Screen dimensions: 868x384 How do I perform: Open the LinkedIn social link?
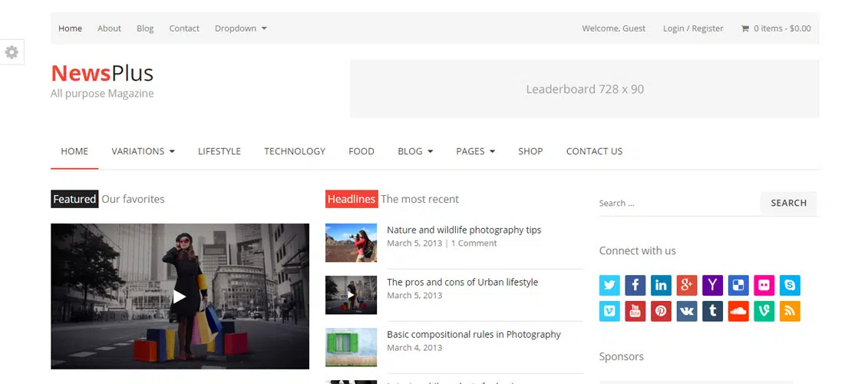(x=661, y=286)
